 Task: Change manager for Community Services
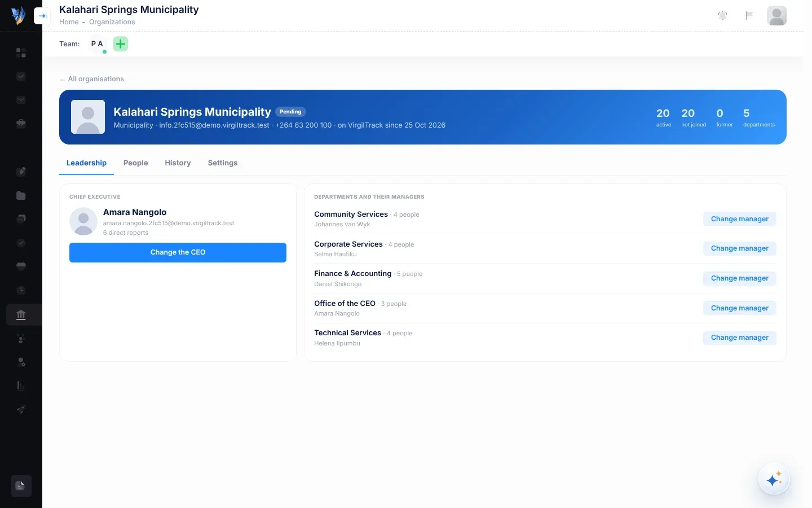coord(739,219)
